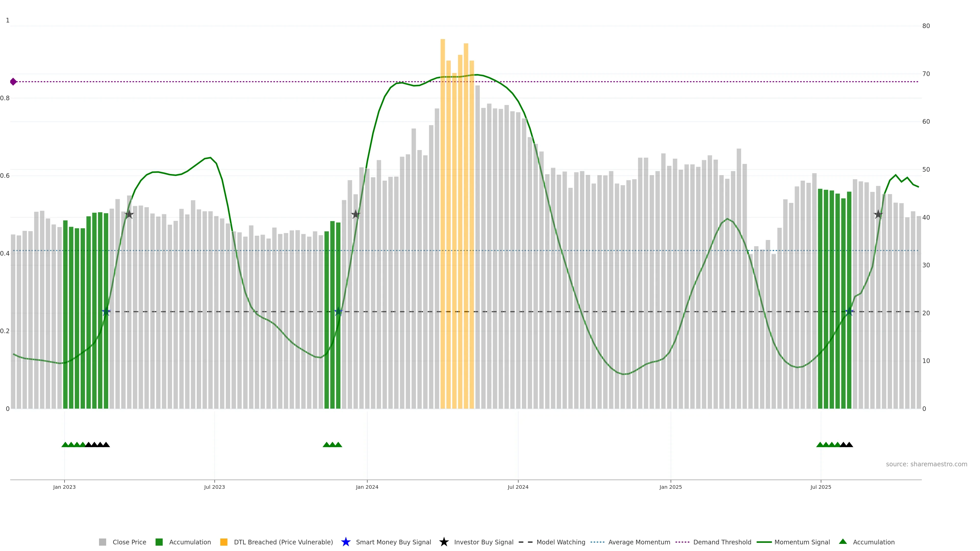Click the green Accumulation triangle legend icon
The height and width of the screenshot is (551, 980).
click(843, 542)
